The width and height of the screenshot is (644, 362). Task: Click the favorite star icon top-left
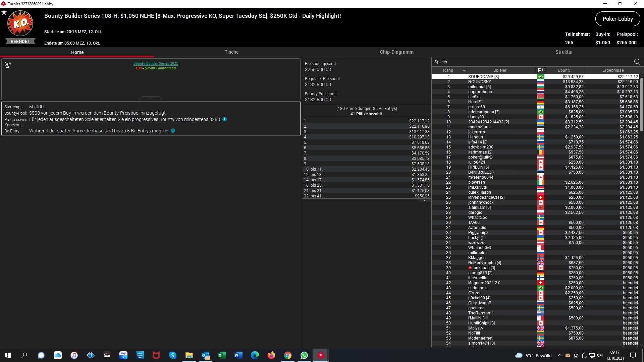click(4, 12)
